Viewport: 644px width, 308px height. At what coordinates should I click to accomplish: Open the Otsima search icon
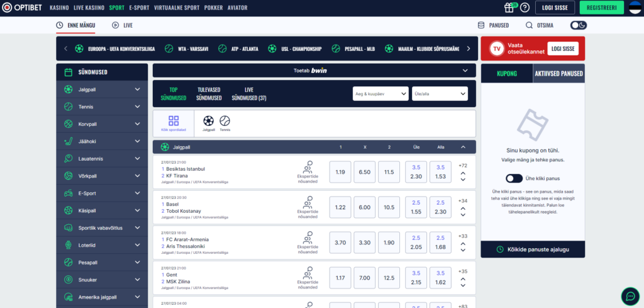point(529,25)
